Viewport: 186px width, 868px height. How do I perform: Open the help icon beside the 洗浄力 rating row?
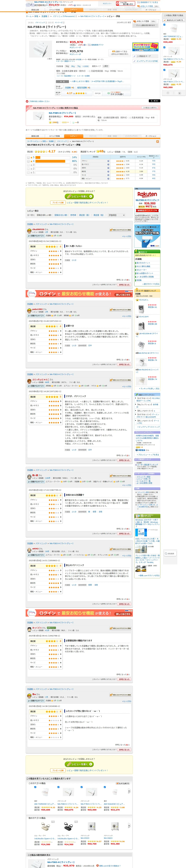pos(108,168)
